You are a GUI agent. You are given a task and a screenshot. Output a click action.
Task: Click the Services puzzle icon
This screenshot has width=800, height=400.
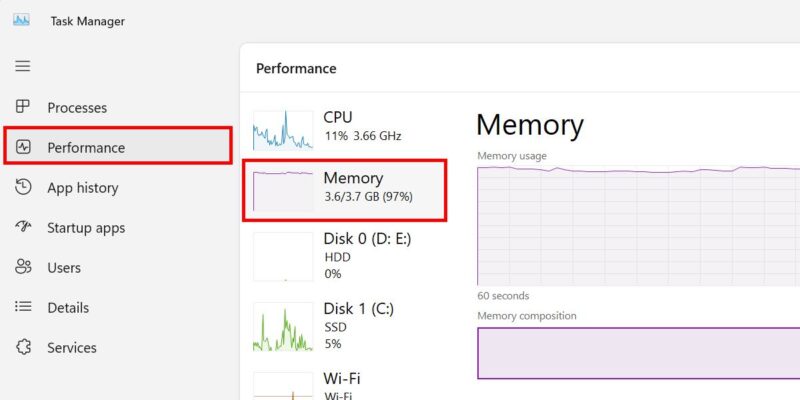pos(23,347)
